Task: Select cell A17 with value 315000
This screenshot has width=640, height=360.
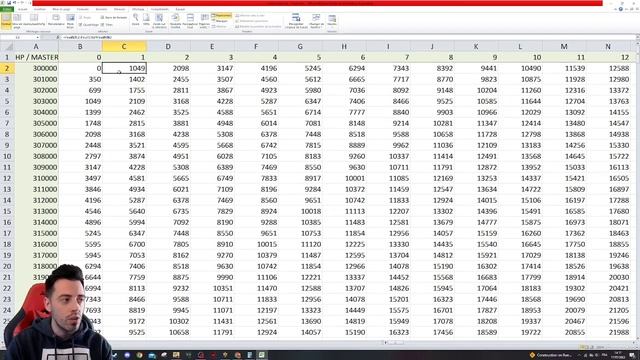Action: coord(36,233)
